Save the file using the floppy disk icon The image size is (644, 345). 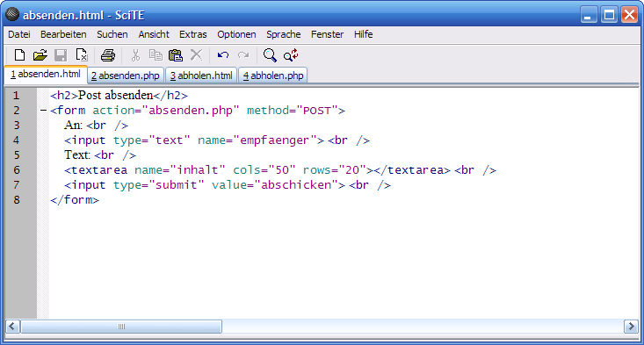[61, 55]
